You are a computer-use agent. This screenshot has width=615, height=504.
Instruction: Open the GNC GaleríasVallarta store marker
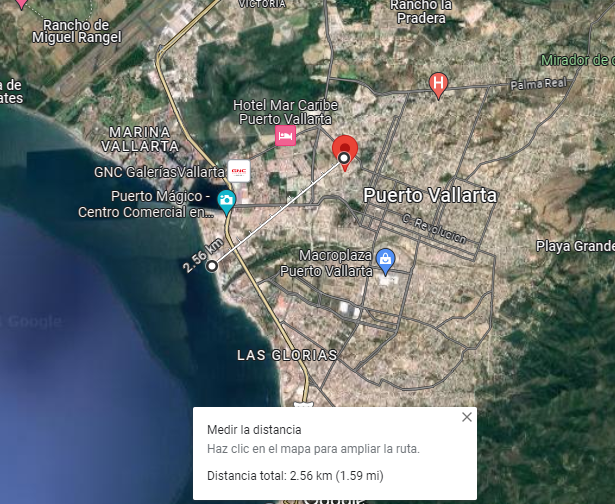[239, 171]
